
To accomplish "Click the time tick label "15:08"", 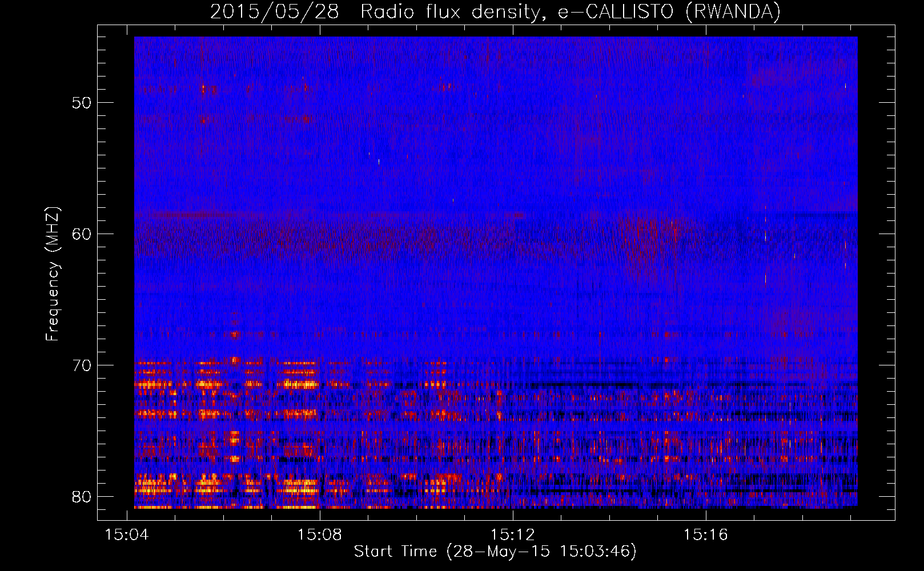I will (320, 534).
